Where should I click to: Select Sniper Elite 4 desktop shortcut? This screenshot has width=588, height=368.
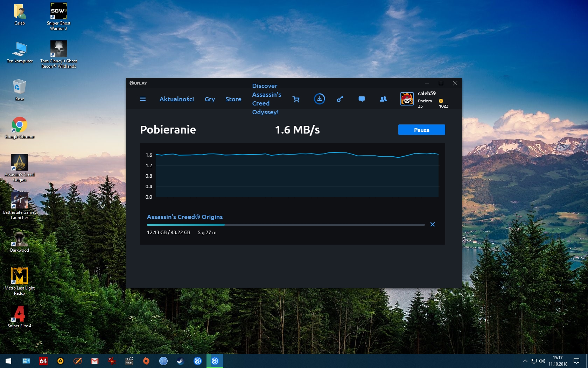20,317
